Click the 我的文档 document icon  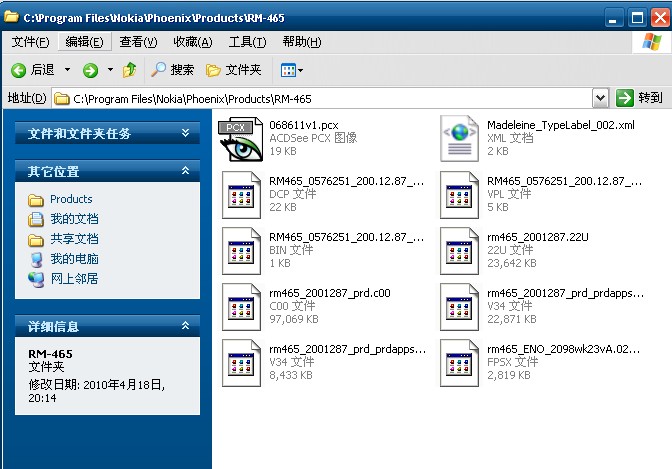pos(36,219)
